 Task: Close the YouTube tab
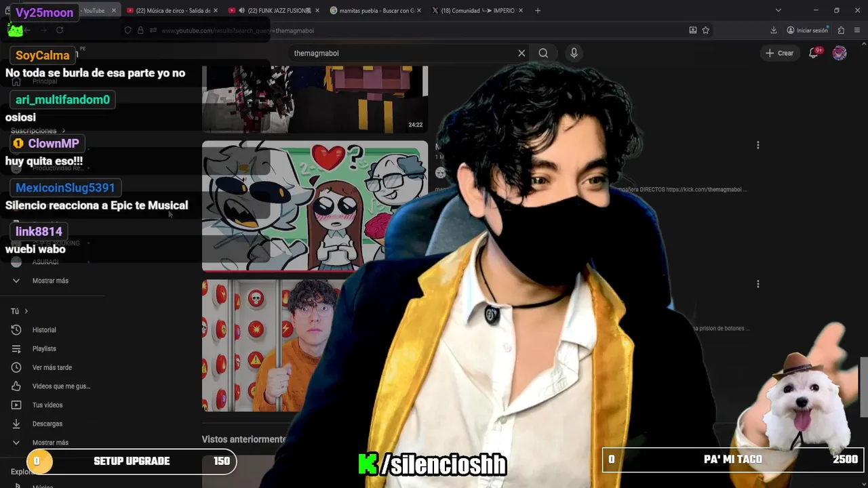(114, 10)
